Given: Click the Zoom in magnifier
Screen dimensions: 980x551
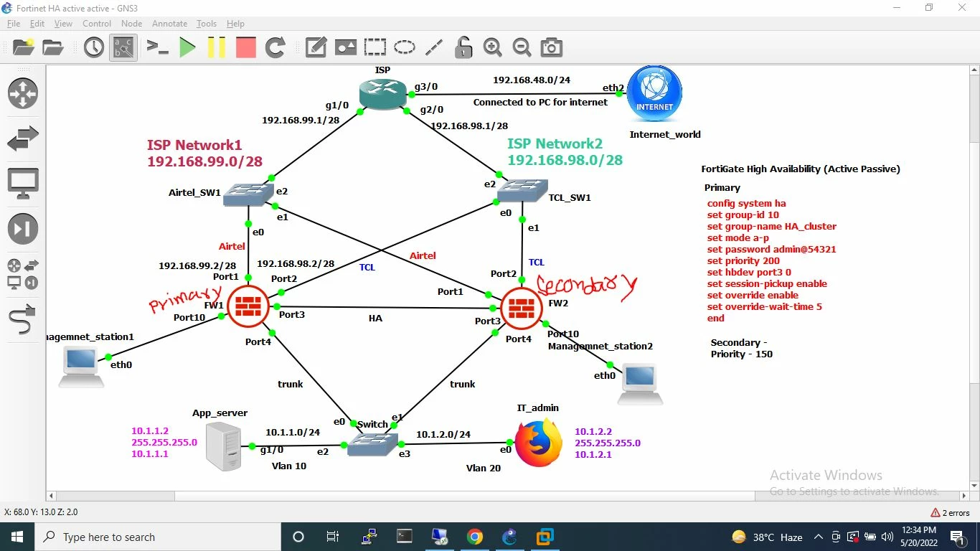Looking at the screenshot, I should tap(493, 47).
